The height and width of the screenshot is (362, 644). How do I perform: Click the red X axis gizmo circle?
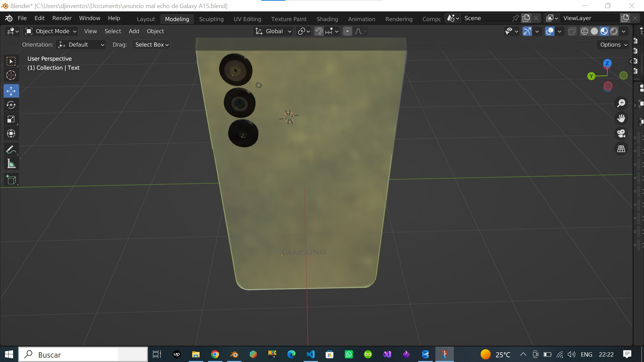pos(608,86)
